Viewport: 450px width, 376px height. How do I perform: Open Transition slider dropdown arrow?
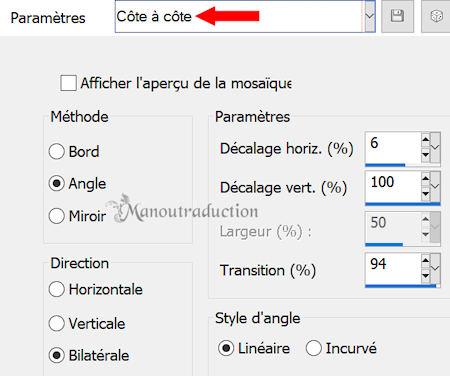(x=435, y=268)
